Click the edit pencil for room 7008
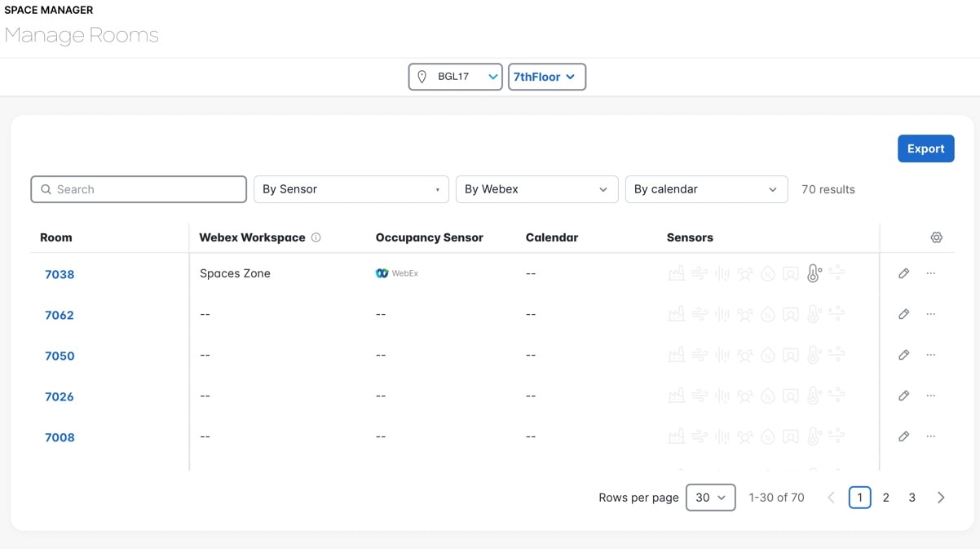The width and height of the screenshot is (980, 549). click(903, 436)
